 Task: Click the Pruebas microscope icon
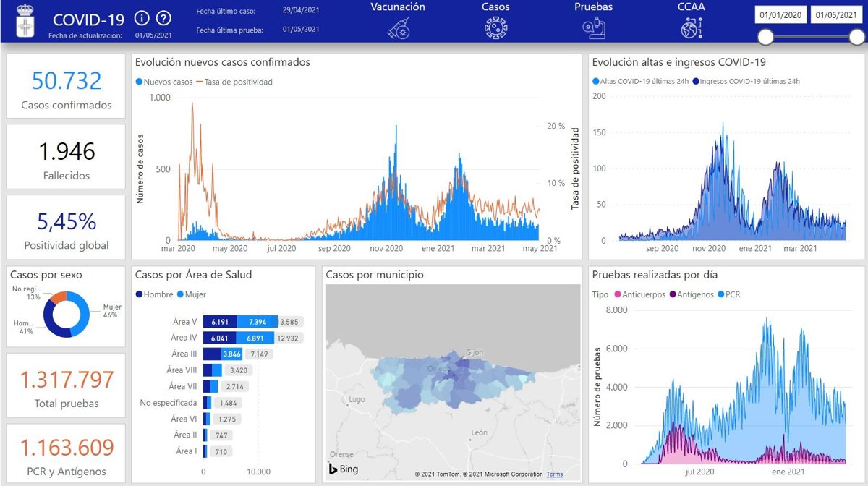pos(593,27)
